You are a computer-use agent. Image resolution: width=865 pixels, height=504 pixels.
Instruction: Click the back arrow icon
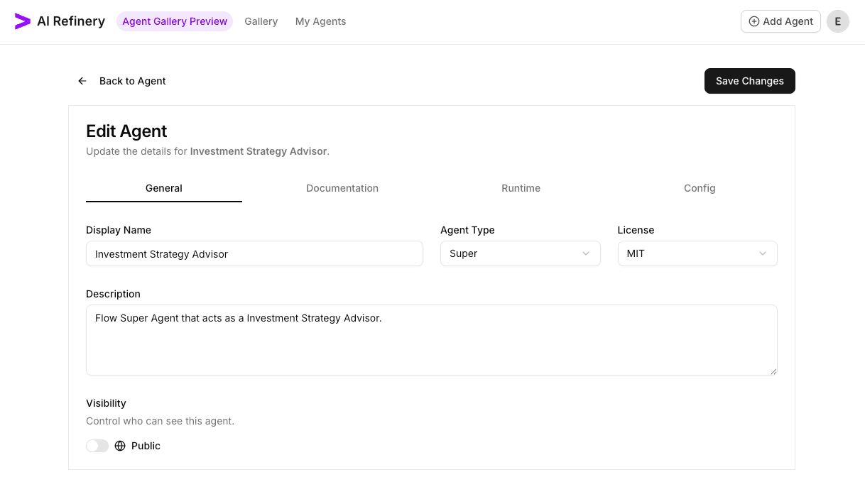[82, 81]
